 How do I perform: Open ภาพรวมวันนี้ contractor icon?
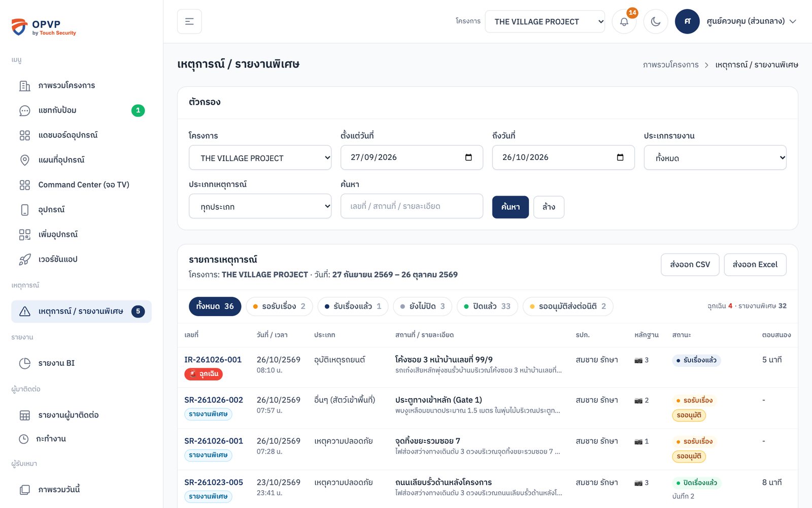24,490
